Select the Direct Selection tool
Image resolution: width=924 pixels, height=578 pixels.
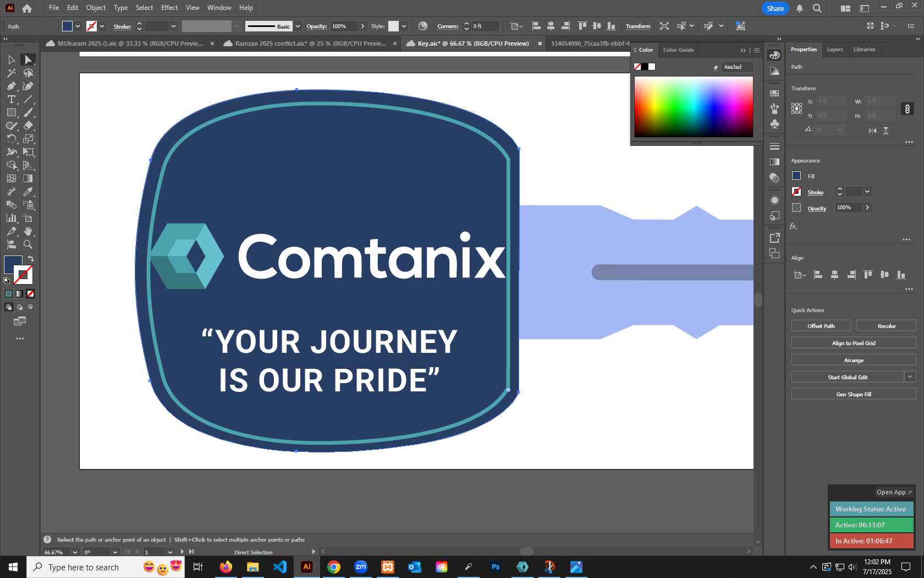click(x=28, y=59)
